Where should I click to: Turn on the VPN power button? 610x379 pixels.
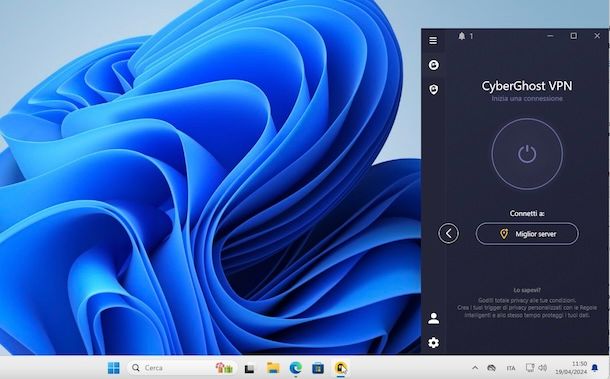coord(527,154)
